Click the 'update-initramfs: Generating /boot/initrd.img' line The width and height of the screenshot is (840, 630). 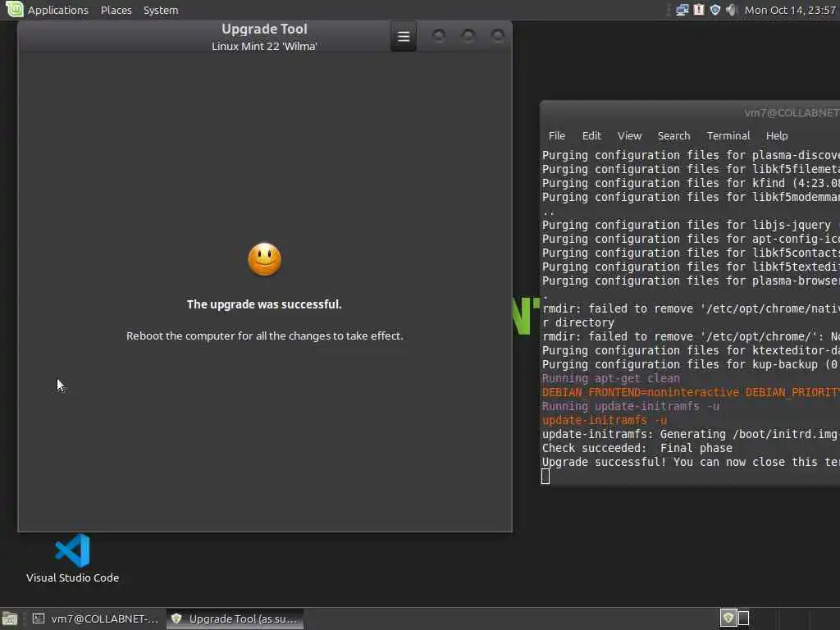(x=691, y=434)
